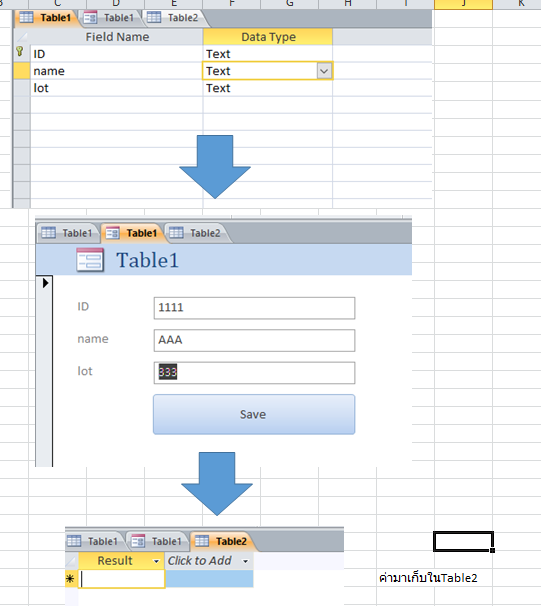Click the primary key icon beside ID
Viewport: 541px width, 606px height.
tap(20, 52)
